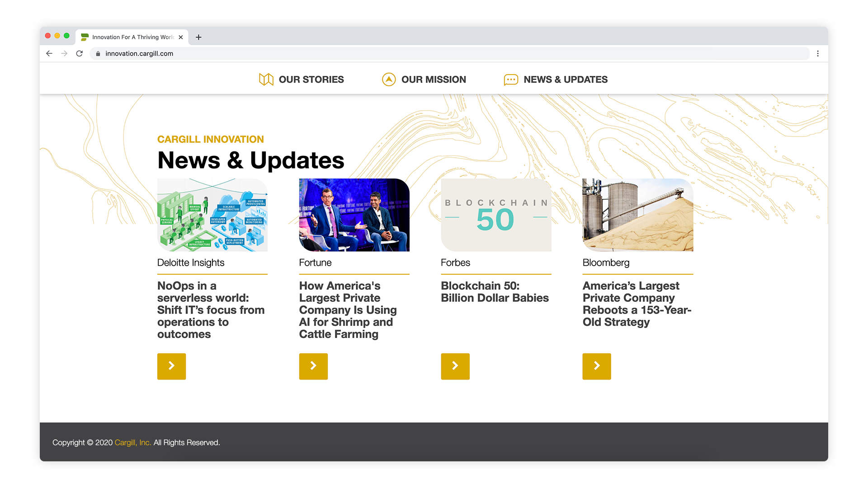Open the Bloomberg article with its arrow button
Image resolution: width=868 pixels, height=488 pixels.
click(596, 366)
